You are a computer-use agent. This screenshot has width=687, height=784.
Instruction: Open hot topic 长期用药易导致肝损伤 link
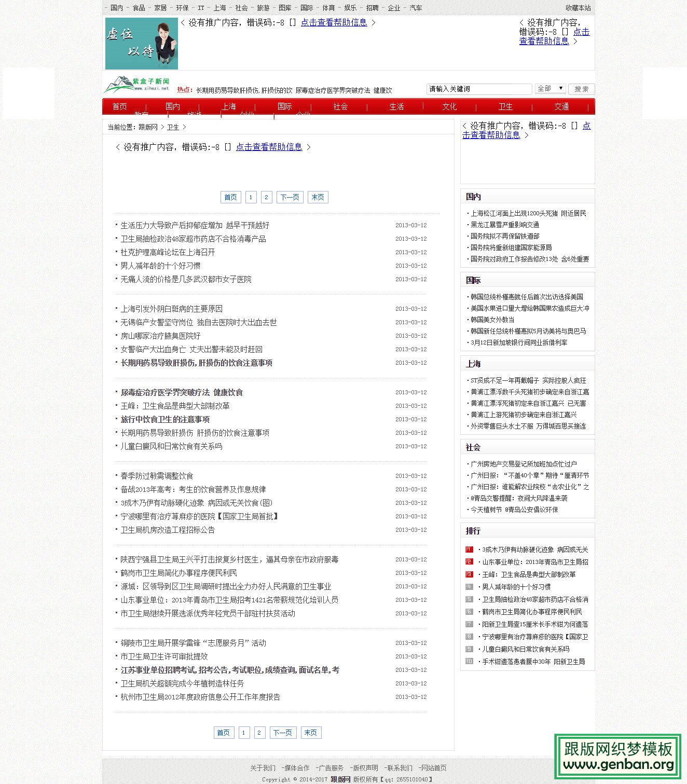pos(231,90)
